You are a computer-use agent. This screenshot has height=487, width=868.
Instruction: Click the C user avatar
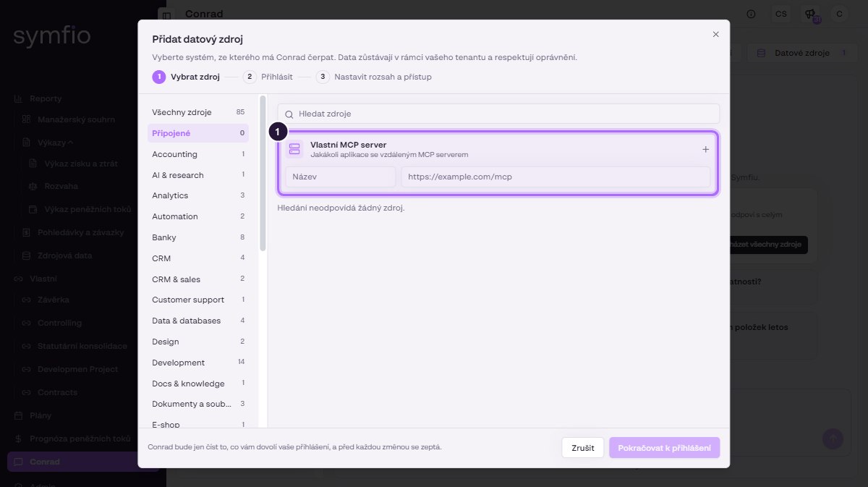(x=839, y=14)
